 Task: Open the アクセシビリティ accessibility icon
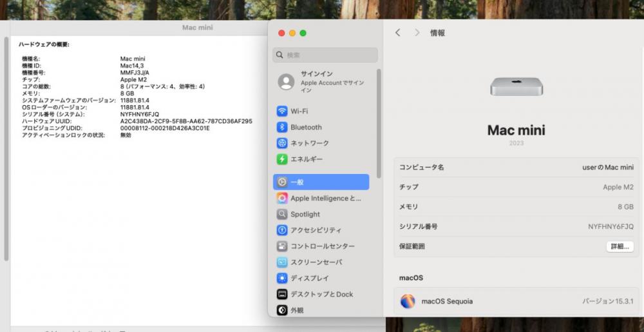282,231
